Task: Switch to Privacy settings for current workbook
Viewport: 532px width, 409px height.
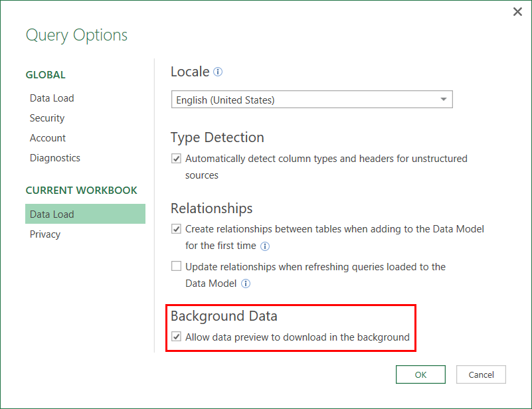Action: (x=45, y=234)
